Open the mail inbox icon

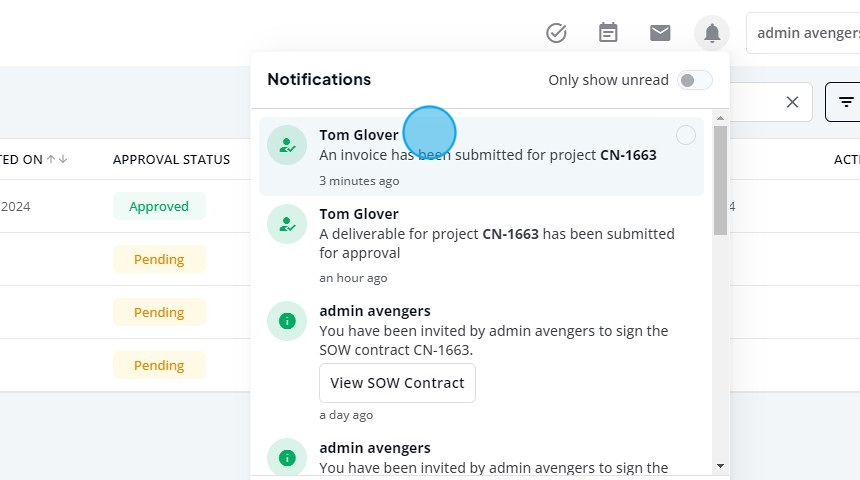point(660,33)
